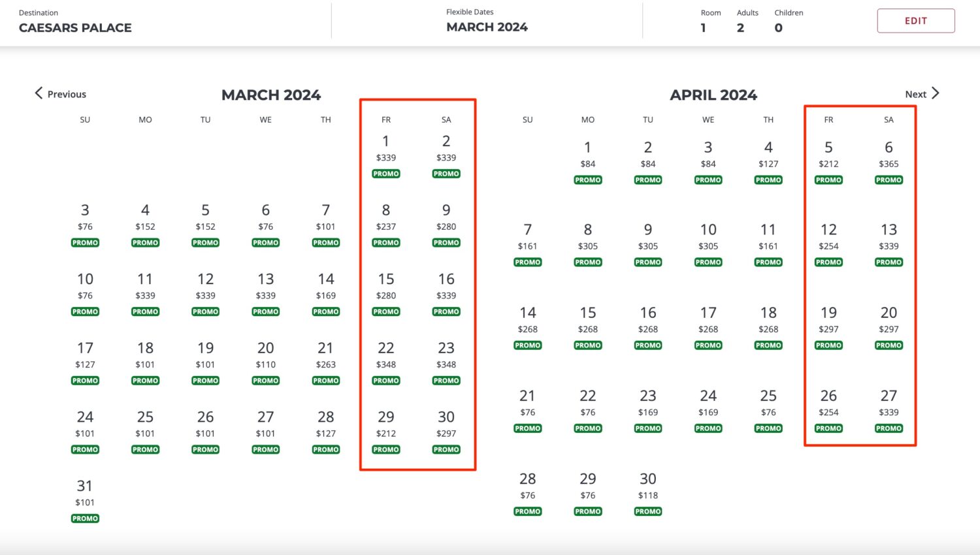Click the Next month chevron arrow
Screen dimensions: 980x555
click(x=936, y=93)
